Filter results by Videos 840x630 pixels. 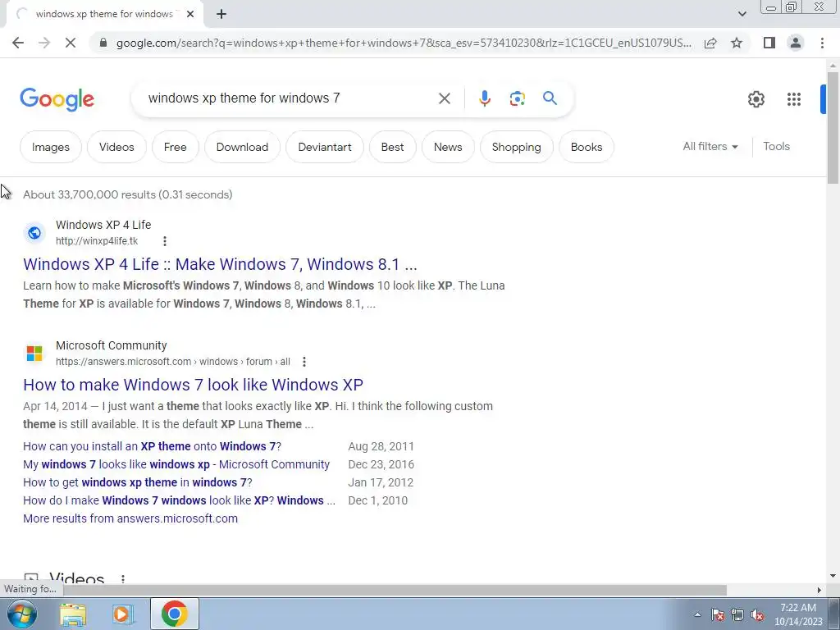[x=116, y=147]
